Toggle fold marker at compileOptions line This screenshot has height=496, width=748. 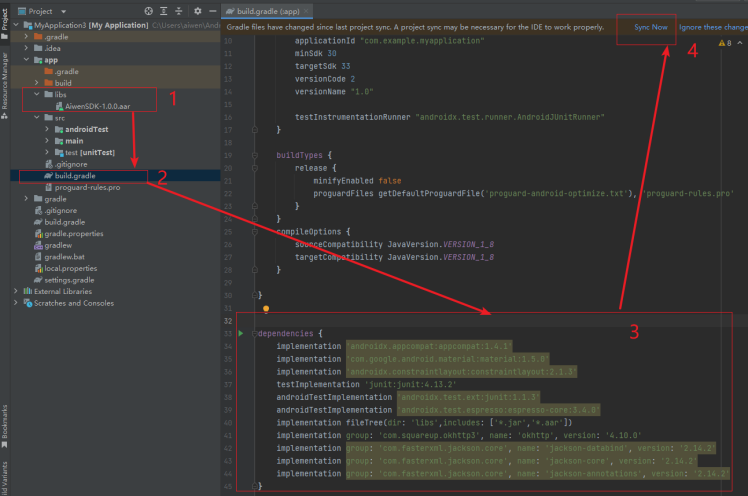pyautogui.click(x=254, y=232)
